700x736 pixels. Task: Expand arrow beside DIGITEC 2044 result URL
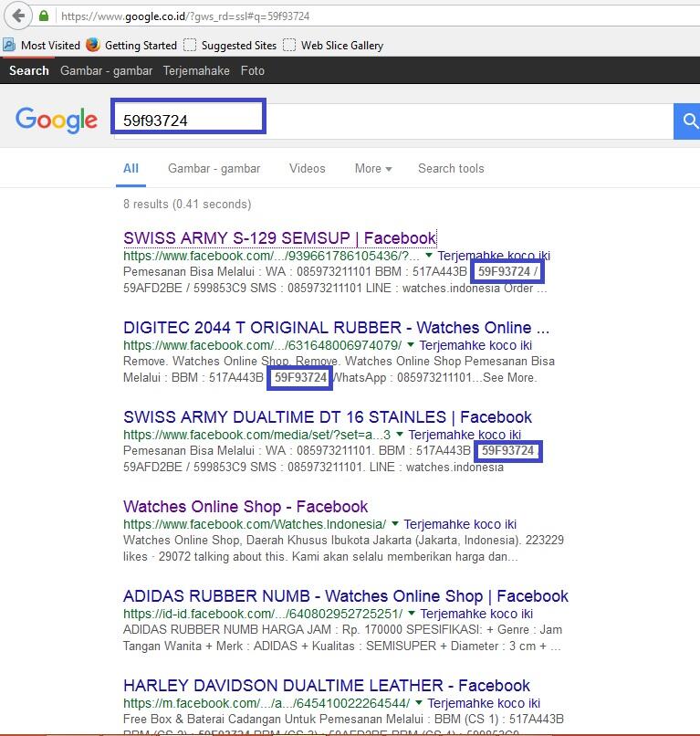pos(411,344)
